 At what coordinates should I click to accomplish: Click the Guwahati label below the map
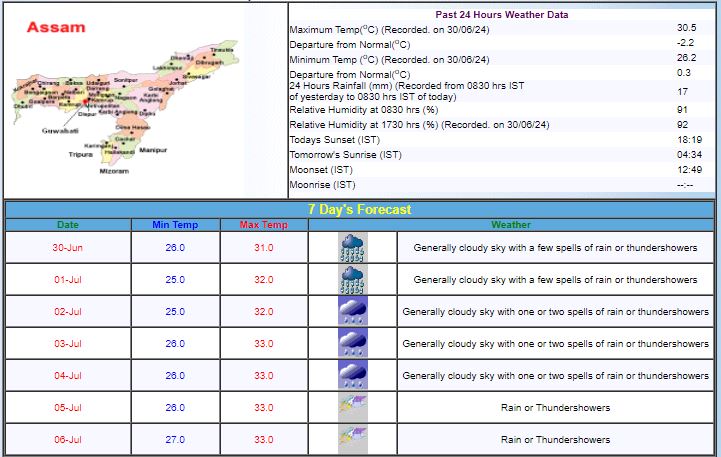(60, 131)
